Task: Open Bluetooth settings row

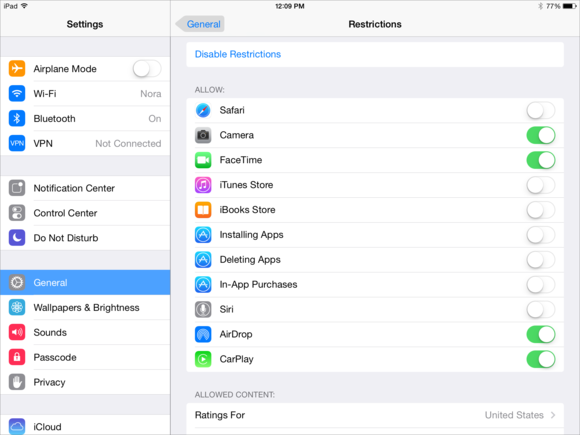Action: pyautogui.click(x=85, y=118)
